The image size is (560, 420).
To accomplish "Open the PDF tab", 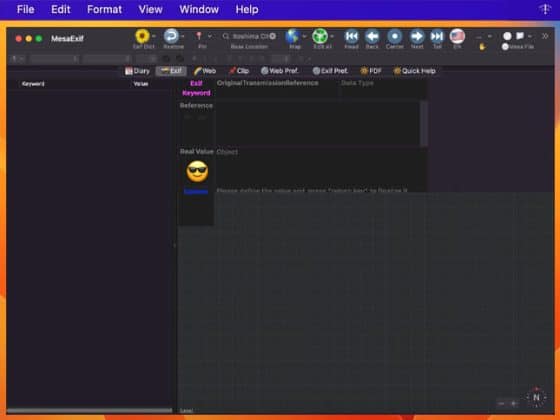I will (x=371, y=71).
